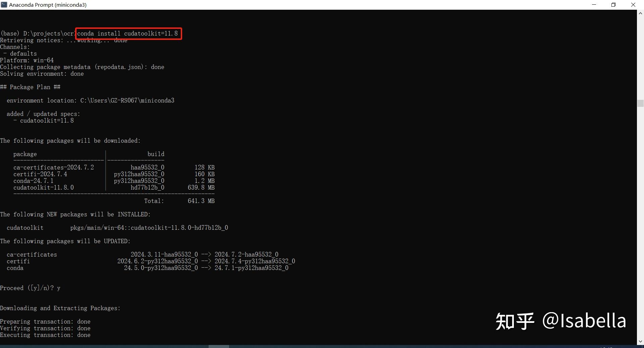
Task: Click 'ca-certificates' in the updated list
Action: (x=32, y=255)
